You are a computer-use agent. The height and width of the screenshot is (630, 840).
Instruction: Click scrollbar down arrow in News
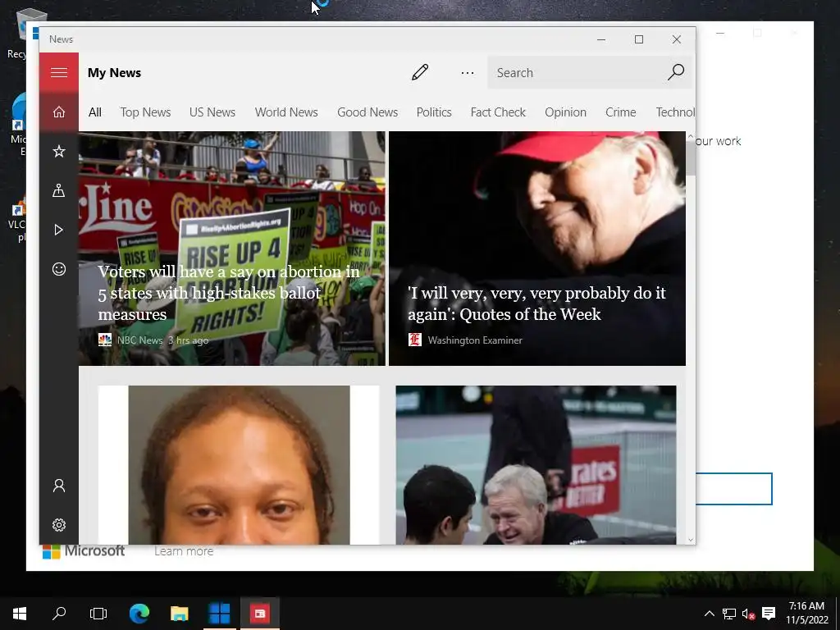[690, 540]
